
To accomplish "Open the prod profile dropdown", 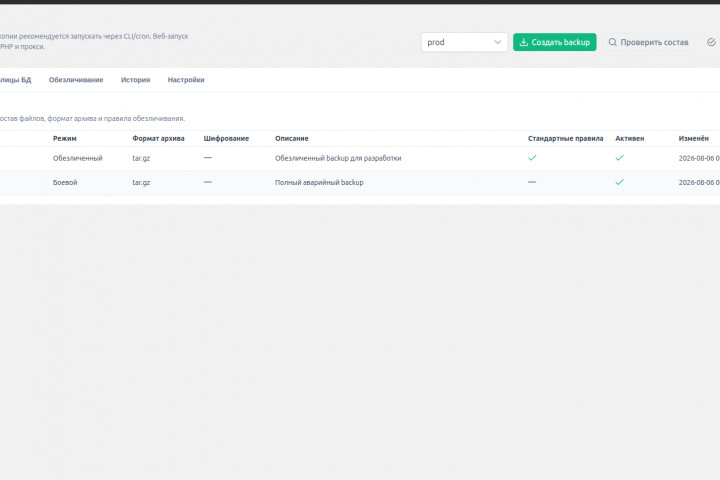I will pyautogui.click(x=464, y=42).
